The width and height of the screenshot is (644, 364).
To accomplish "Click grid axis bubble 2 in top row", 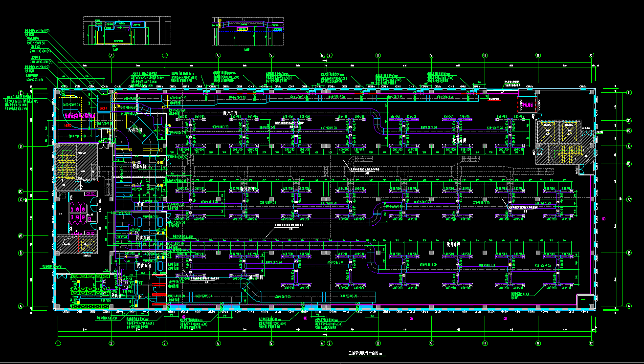I will click(x=111, y=56).
